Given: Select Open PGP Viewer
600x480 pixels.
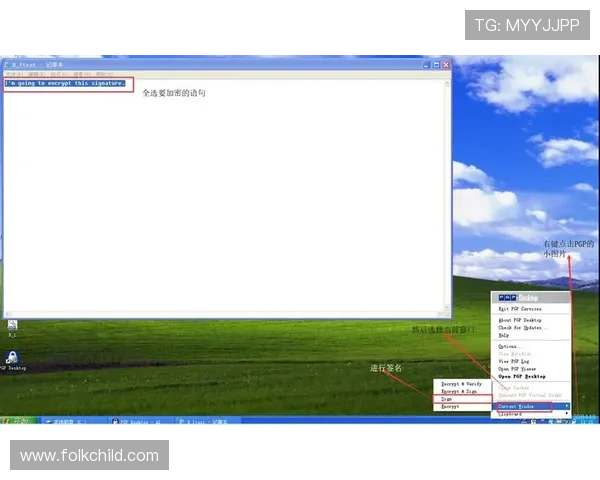Looking at the screenshot, I should point(518,369).
